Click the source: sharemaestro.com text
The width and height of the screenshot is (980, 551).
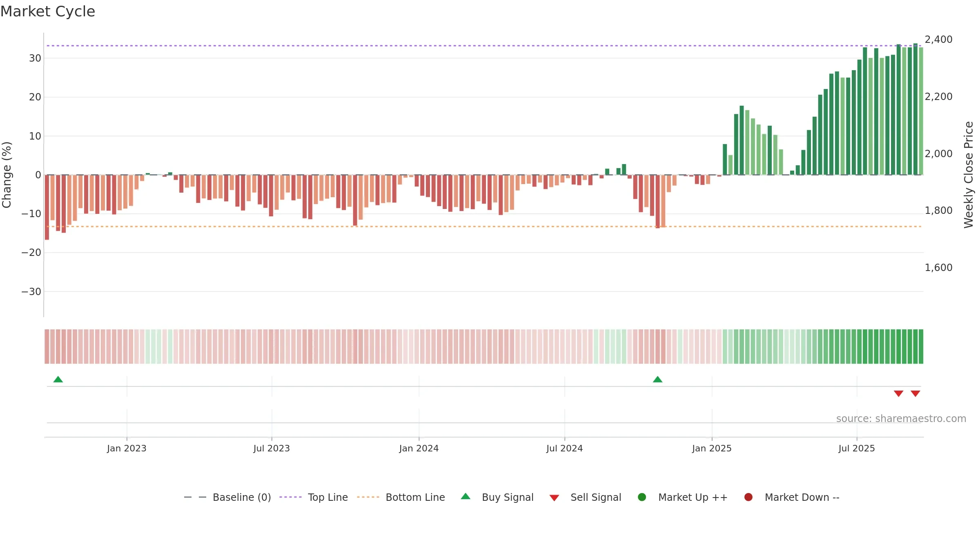click(901, 419)
